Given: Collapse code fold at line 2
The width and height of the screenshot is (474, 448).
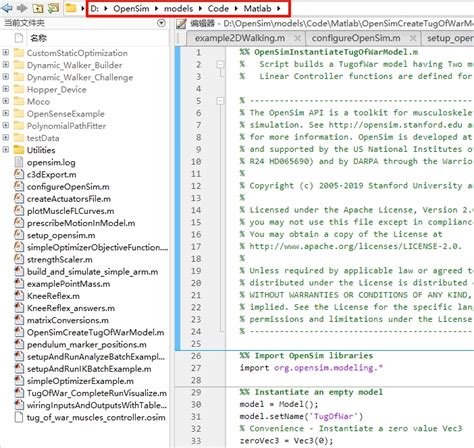Looking at the screenshot, I should pyautogui.click(x=220, y=64).
